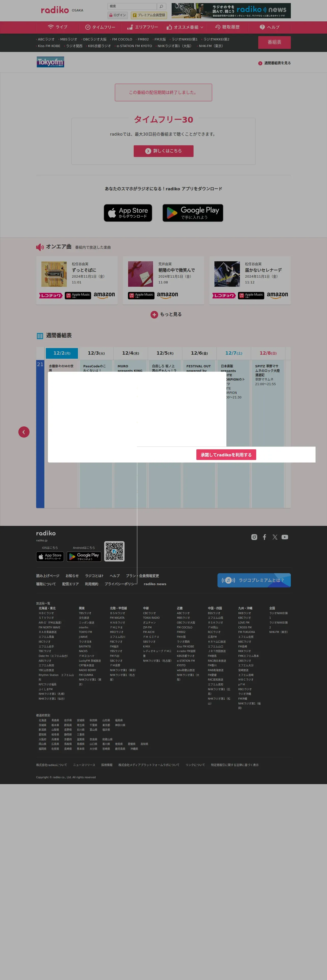
Task: Click プレミアム会員登録 button
Action: tap(149, 15)
